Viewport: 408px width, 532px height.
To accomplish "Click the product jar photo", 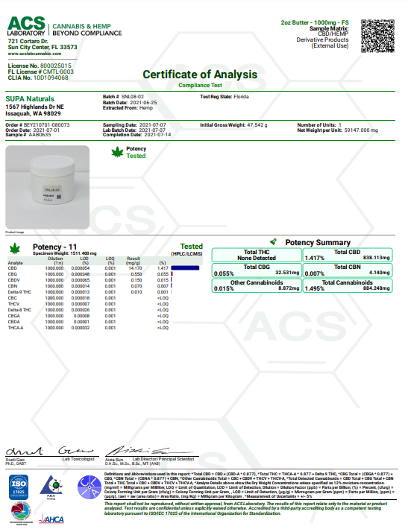I will (x=48, y=187).
